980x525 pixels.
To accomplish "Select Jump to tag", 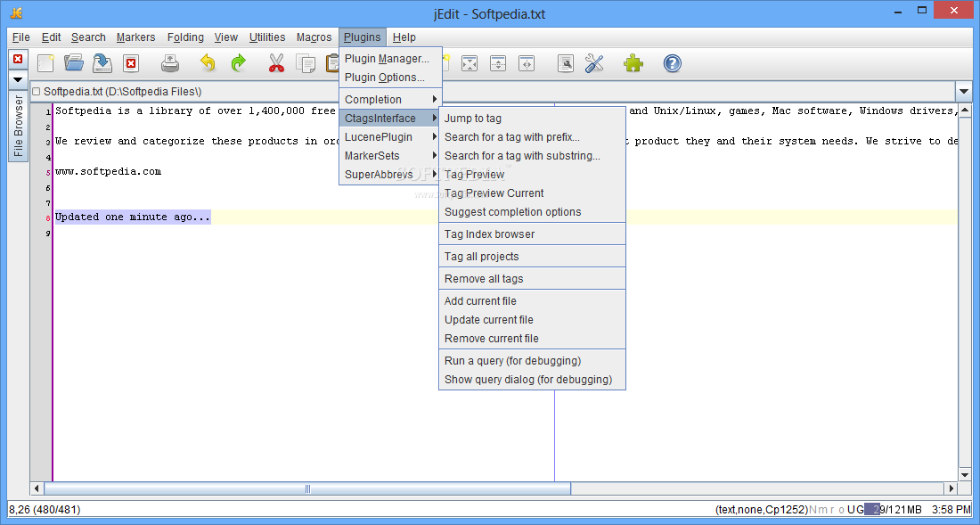I will (532, 119).
